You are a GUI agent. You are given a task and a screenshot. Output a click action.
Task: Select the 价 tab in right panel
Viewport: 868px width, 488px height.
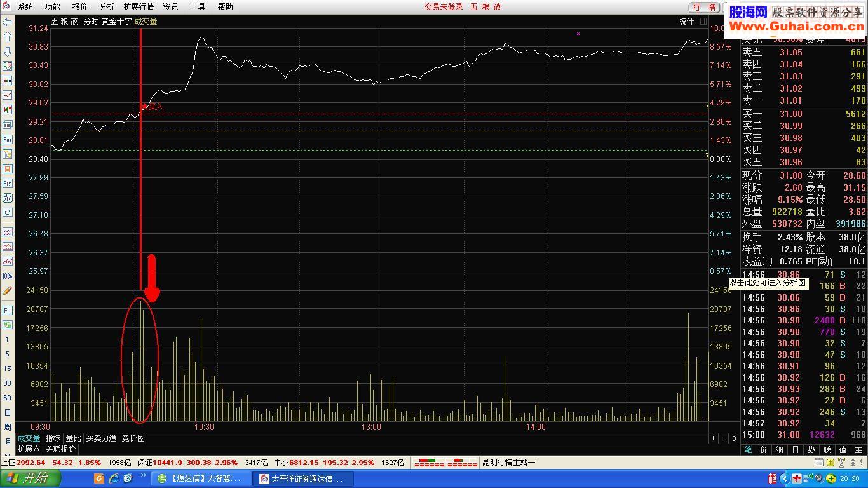click(x=764, y=449)
